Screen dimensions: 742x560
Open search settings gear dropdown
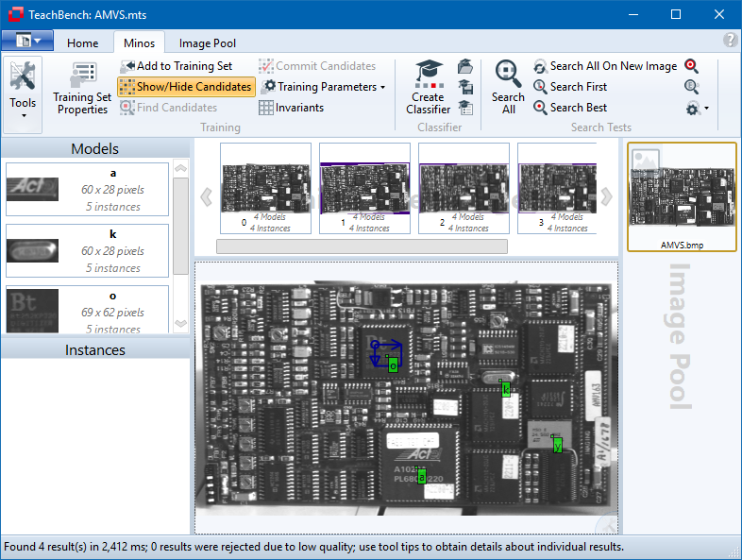(697, 109)
